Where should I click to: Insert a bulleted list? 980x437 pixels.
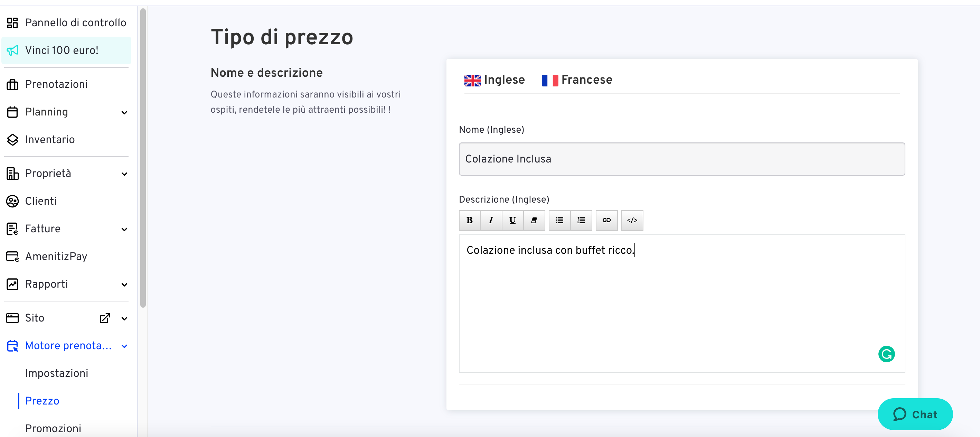tap(559, 221)
